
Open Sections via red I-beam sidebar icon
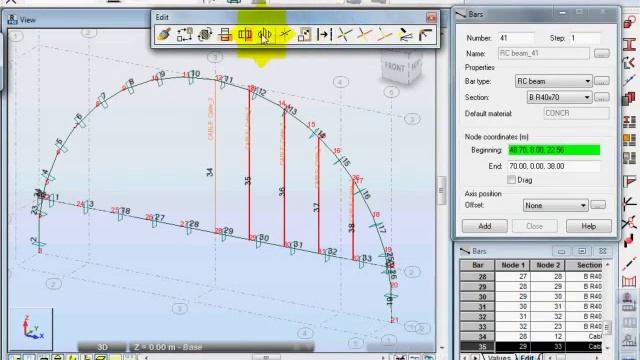tap(630, 44)
